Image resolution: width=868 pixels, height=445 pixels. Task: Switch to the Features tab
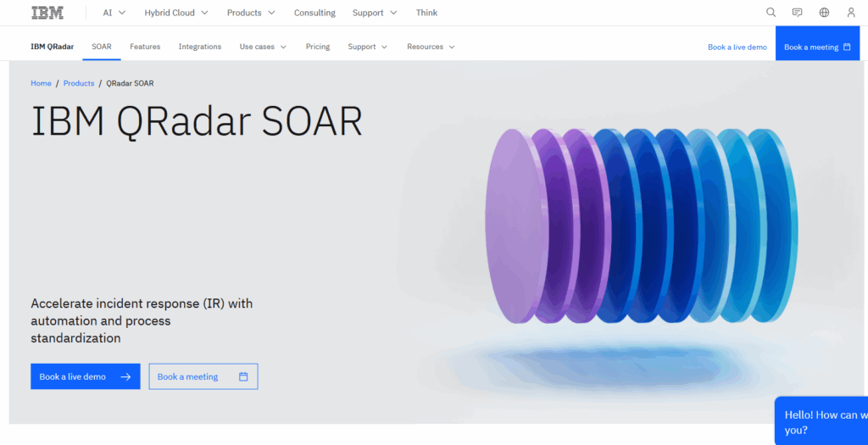tap(145, 47)
